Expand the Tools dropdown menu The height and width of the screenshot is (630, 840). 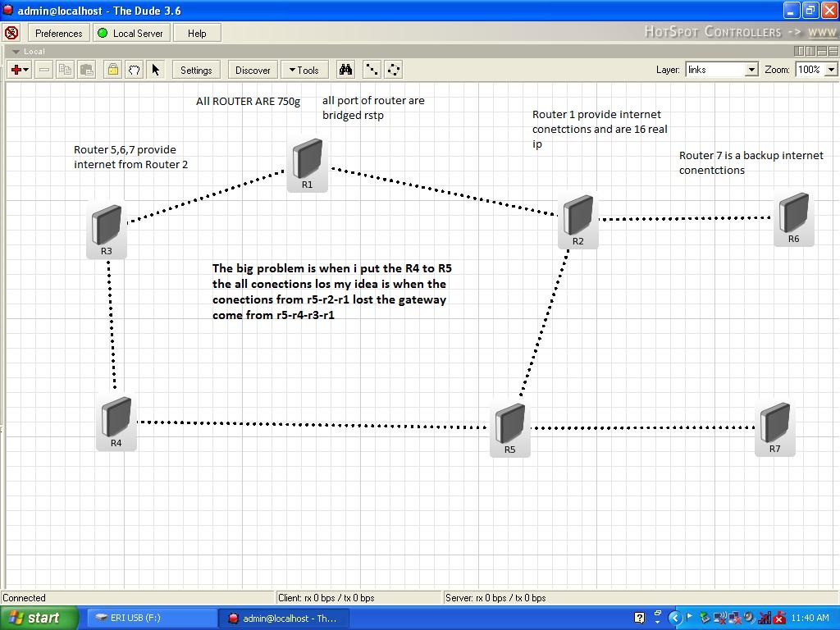[304, 71]
